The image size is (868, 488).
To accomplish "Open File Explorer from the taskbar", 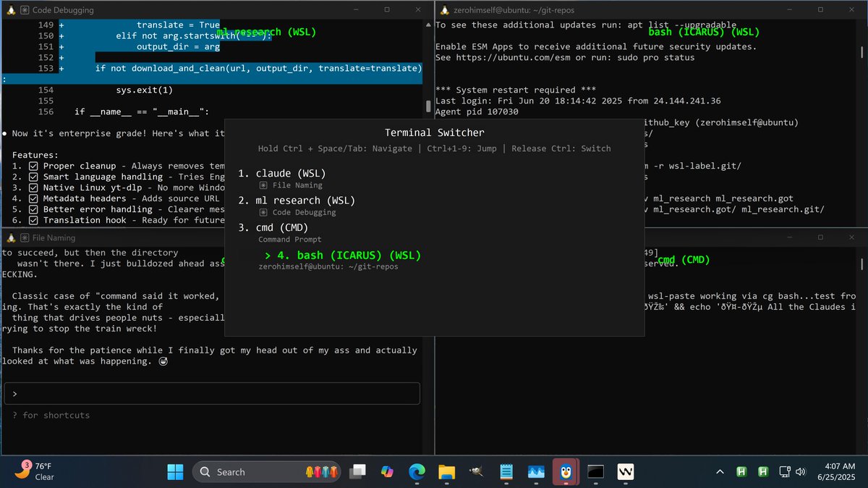I will tap(447, 472).
